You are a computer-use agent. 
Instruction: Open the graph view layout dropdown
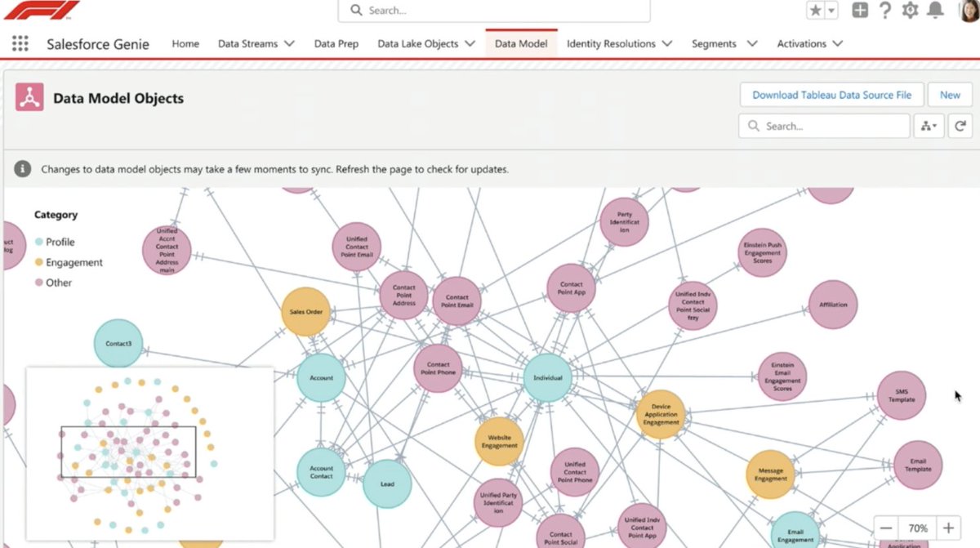tap(929, 126)
